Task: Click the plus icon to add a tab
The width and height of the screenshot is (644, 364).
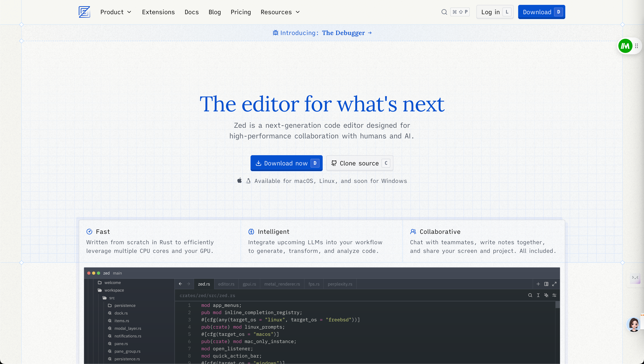Action: 538,284
